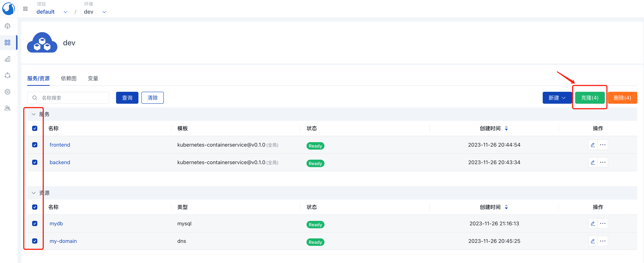Click the 查询 button
This screenshot has height=263, width=644.
tap(127, 98)
